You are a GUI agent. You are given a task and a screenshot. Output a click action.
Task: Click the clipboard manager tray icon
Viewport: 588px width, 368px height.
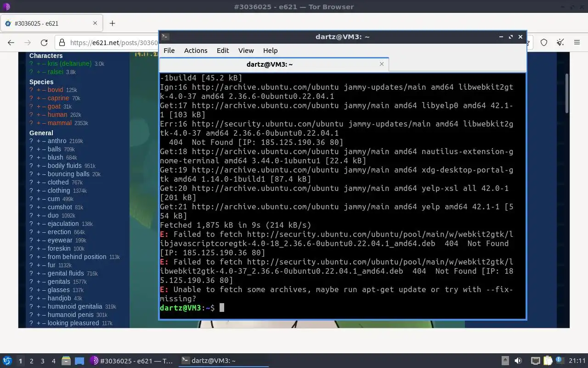[548, 361]
